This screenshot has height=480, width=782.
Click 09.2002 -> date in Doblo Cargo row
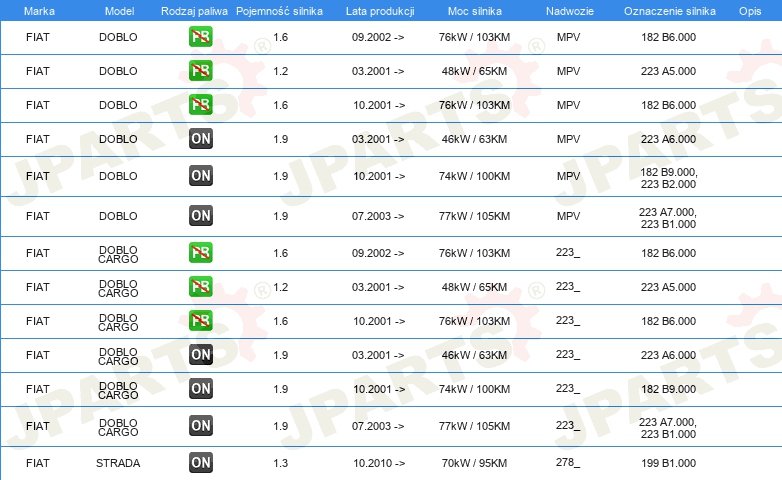[x=378, y=253]
